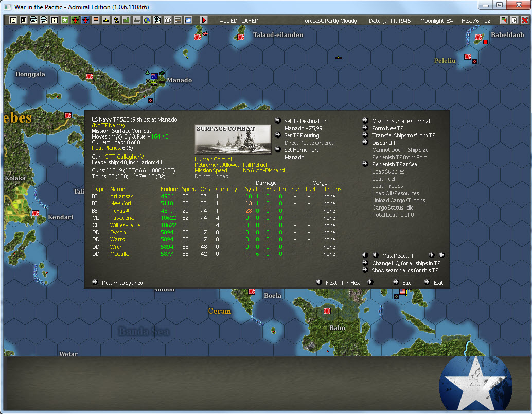
Task: Click the globe toolbar icon
Action: coord(147,21)
